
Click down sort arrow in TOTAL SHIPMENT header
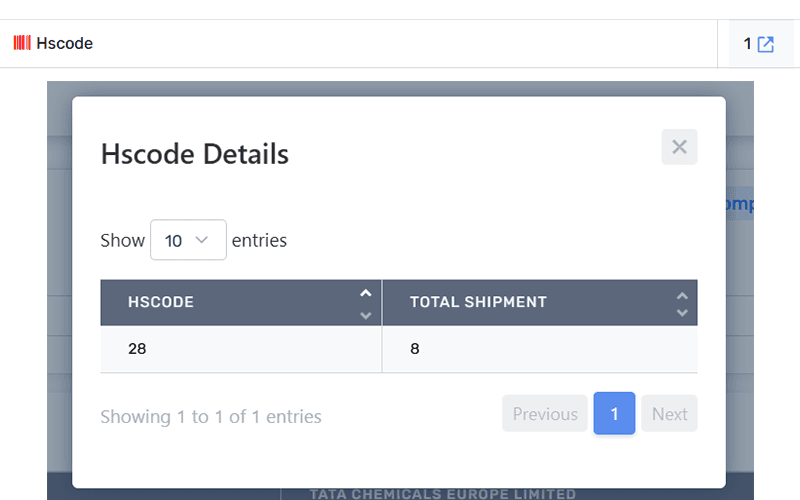tap(682, 313)
